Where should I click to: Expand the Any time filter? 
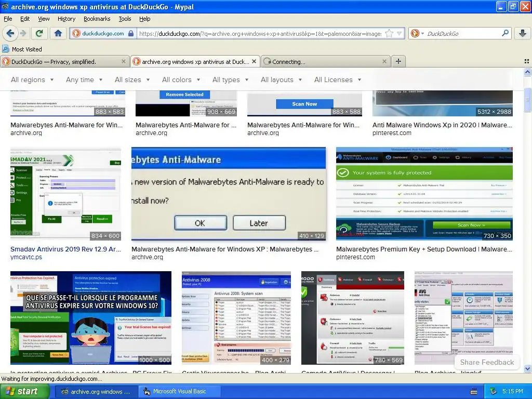click(x=84, y=79)
